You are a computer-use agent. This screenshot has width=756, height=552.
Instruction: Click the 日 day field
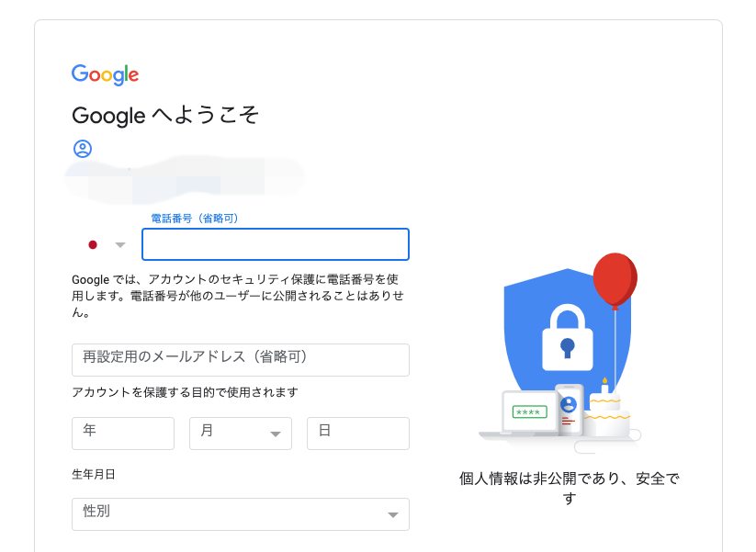pos(357,433)
